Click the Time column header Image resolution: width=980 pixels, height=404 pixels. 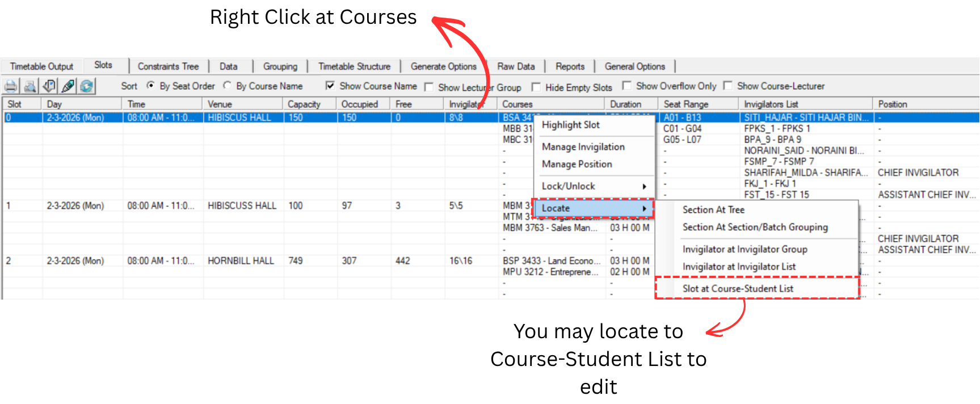point(162,104)
